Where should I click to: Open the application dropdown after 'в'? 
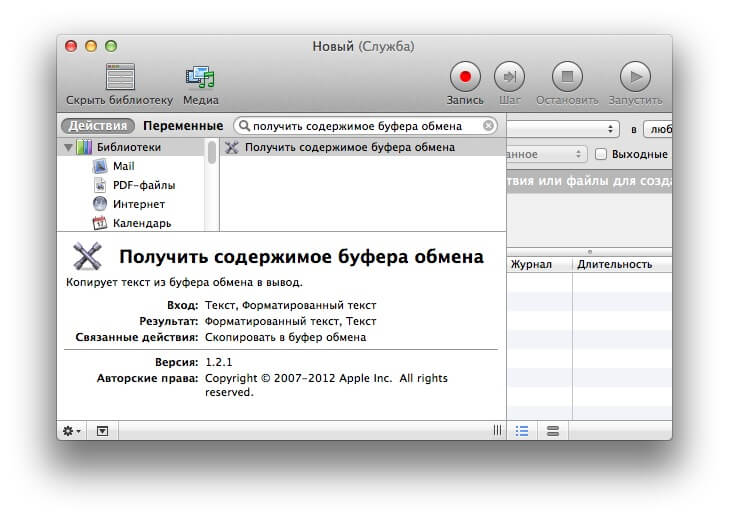click(x=658, y=129)
